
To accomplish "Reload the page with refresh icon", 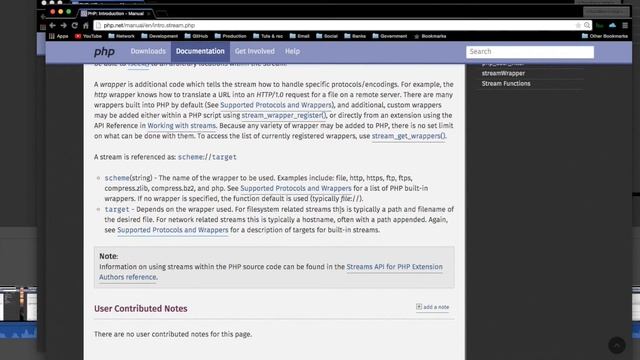I will coord(75,25).
